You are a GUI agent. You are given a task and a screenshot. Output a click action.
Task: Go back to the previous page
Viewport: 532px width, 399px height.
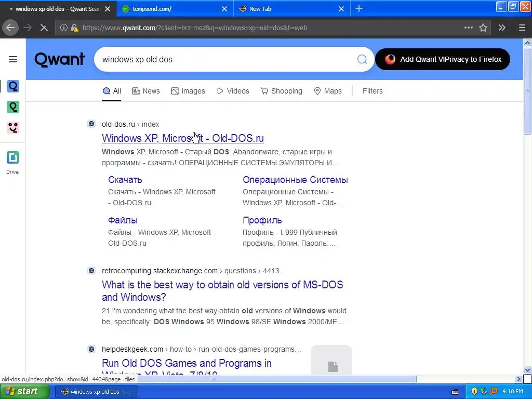point(10,28)
